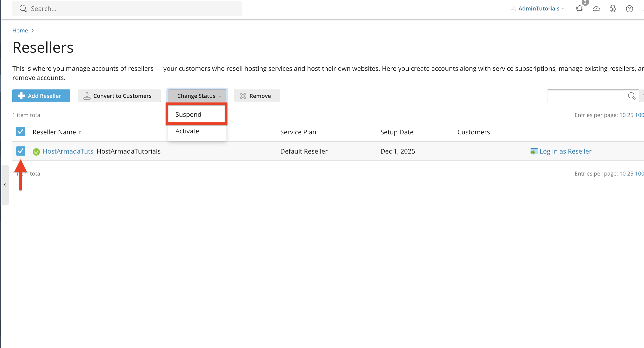Image resolution: width=644 pixels, height=348 pixels.
Task: Click the Convert to Customers person icon
Action: (87, 96)
